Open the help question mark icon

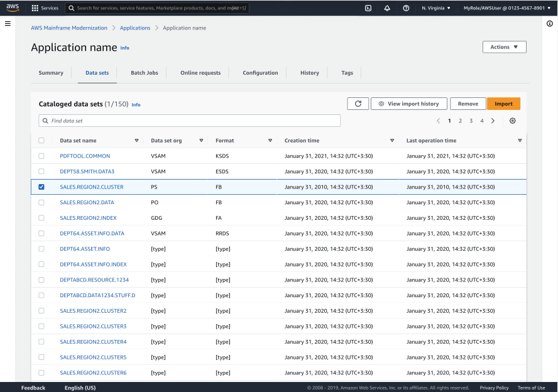406,8
